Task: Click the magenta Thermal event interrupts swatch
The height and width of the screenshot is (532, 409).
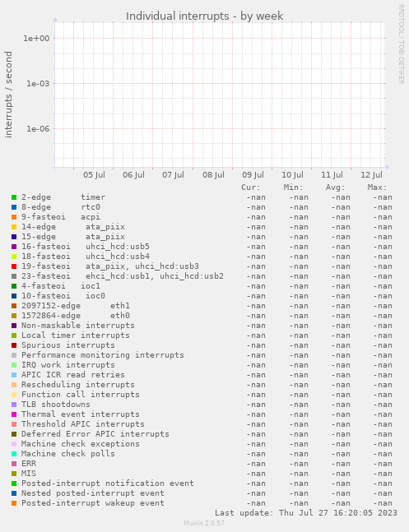Action: [x=14, y=414]
